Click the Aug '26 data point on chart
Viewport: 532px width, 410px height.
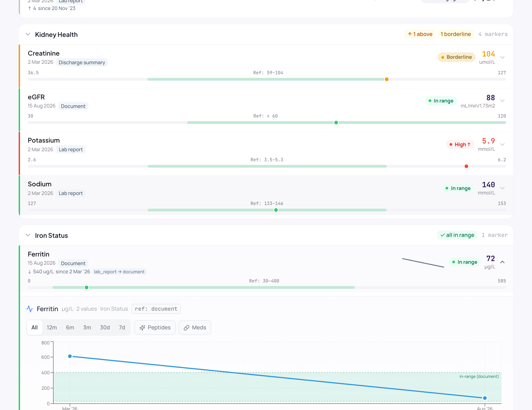pos(485,398)
